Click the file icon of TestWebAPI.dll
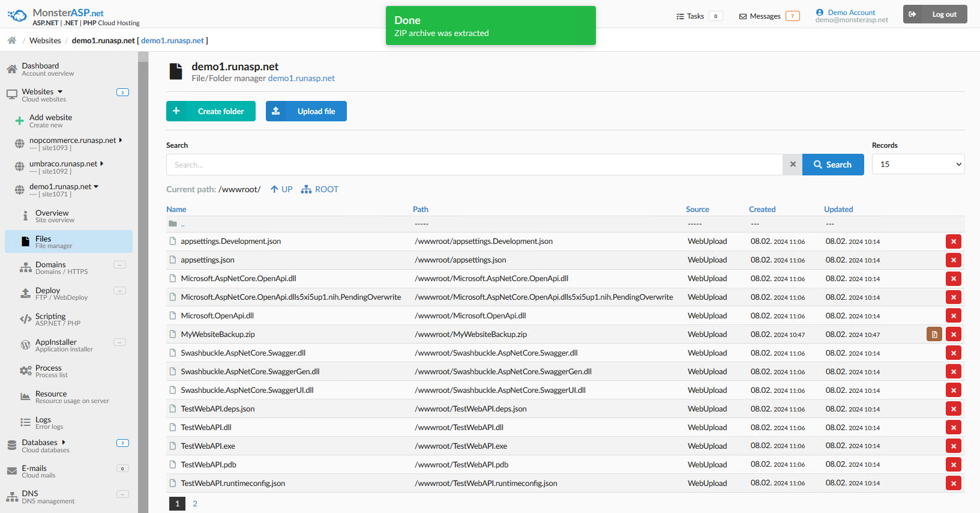The height and width of the screenshot is (513, 980). click(x=173, y=428)
